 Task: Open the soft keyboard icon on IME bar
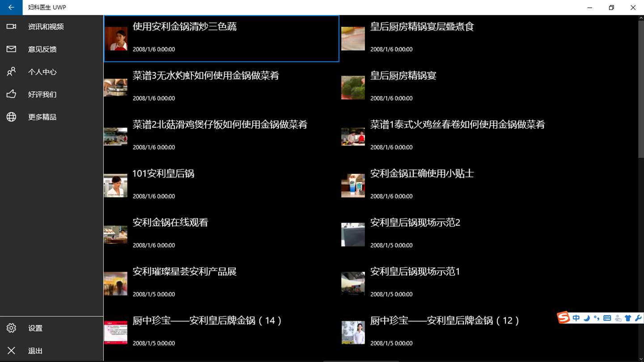607,318
